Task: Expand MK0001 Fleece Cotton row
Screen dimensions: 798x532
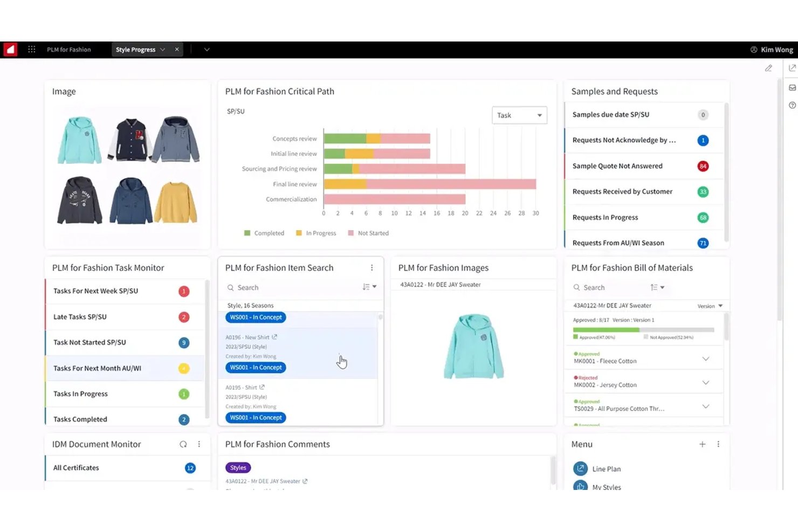Action: [x=706, y=359]
